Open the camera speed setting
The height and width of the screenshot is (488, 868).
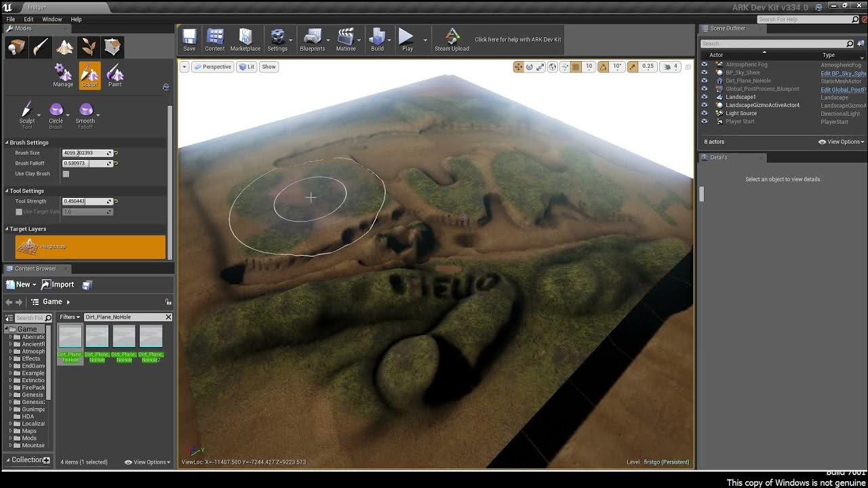click(670, 66)
